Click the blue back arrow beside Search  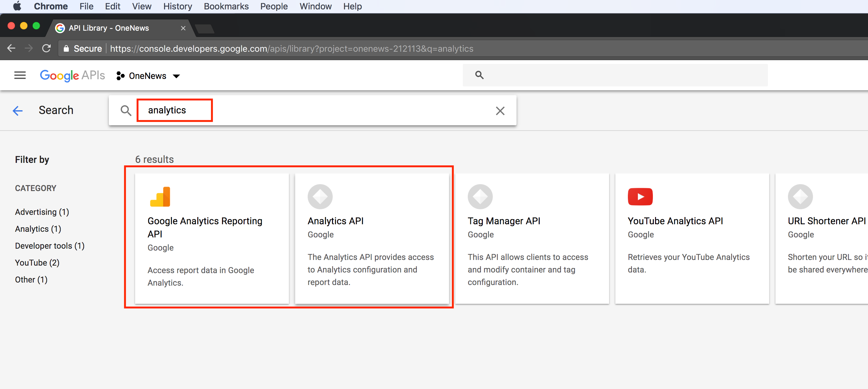(17, 110)
